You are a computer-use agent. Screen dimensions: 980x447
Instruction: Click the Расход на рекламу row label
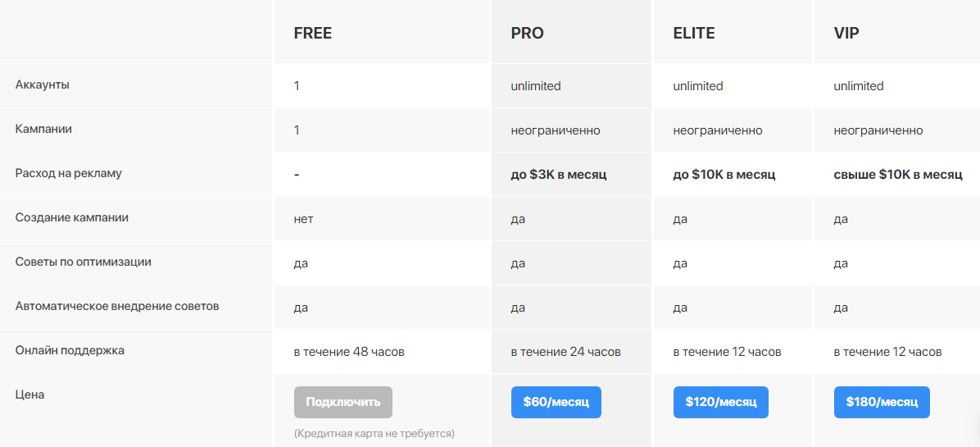click(69, 173)
